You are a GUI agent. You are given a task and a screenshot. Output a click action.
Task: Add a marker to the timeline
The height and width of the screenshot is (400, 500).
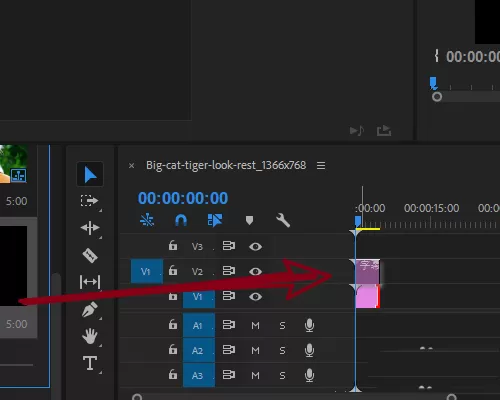tap(249, 220)
